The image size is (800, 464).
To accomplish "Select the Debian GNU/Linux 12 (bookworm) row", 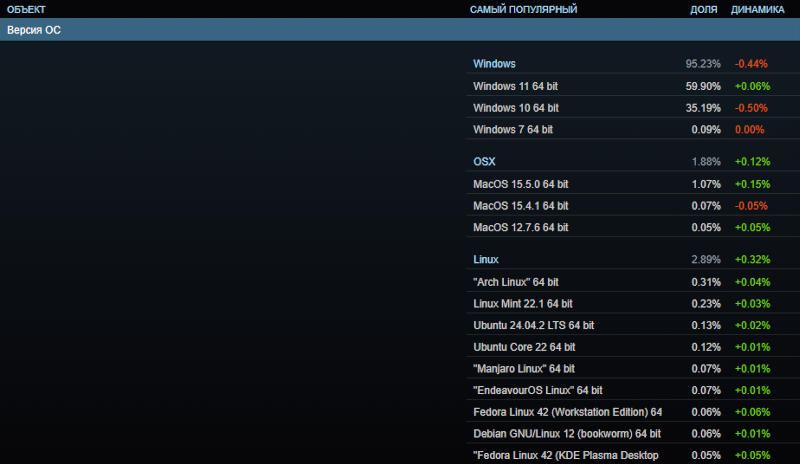I will point(567,434).
